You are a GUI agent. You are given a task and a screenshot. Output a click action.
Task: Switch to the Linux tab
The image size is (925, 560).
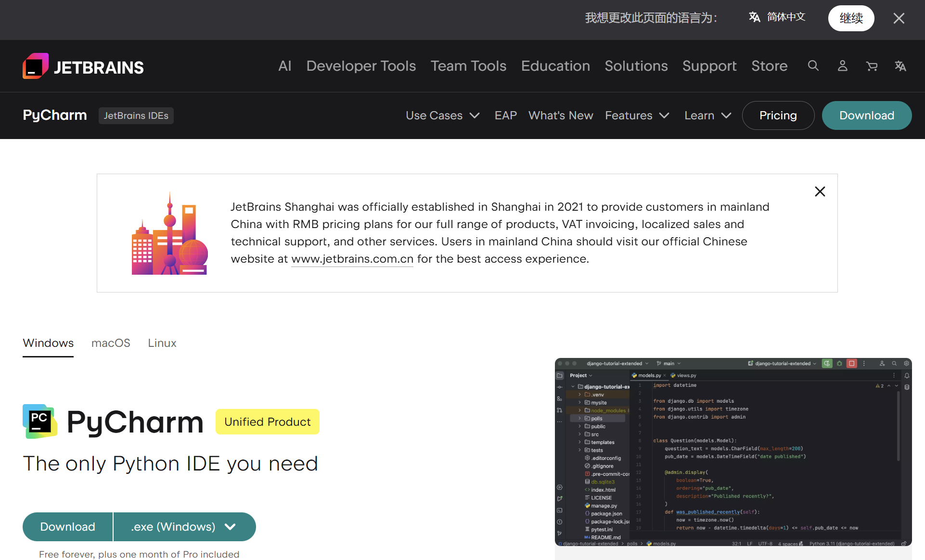tap(162, 343)
